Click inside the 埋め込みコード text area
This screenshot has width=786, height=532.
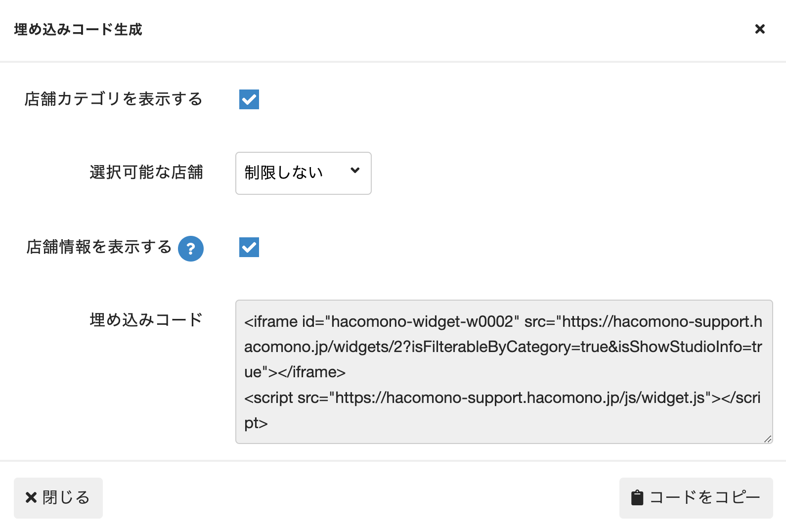click(x=504, y=371)
